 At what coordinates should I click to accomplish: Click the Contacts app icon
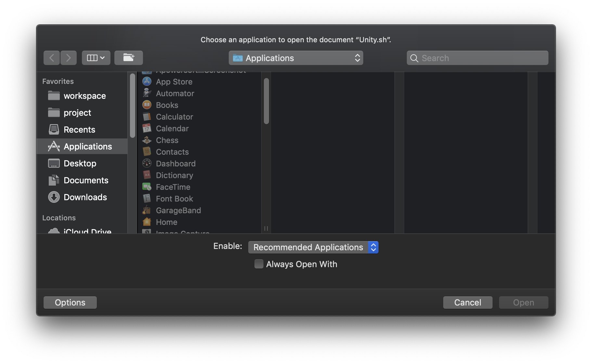(x=147, y=151)
